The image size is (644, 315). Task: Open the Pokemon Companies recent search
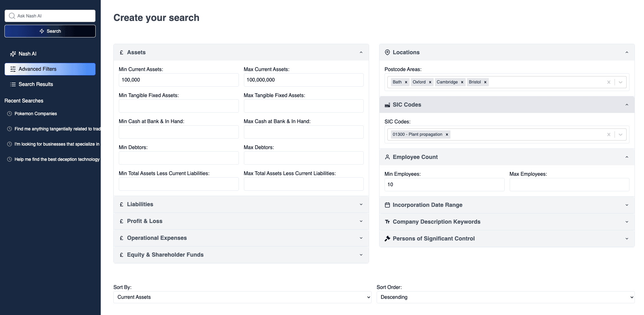point(35,114)
